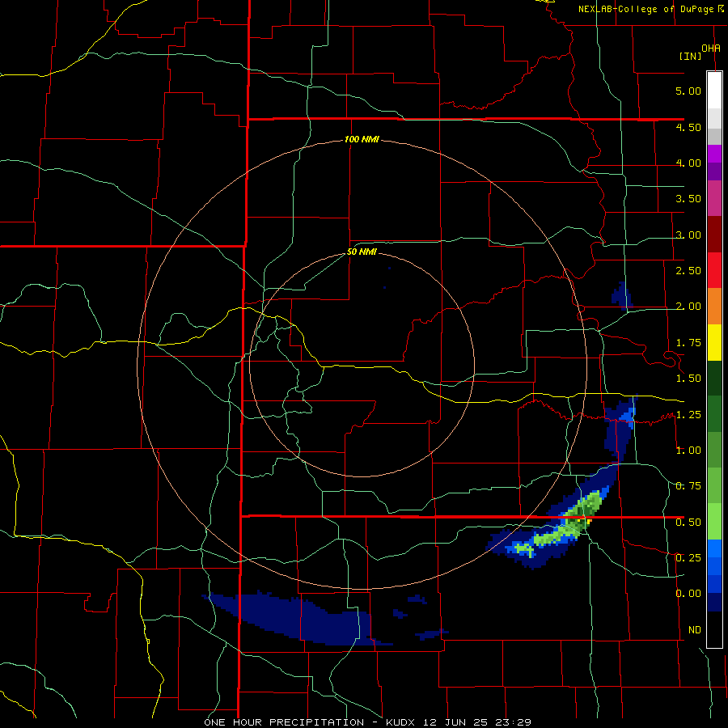Viewport: 728px width, 728px height.
Task: Click the yellow peak pixels in the green rain band
Action: [589, 522]
